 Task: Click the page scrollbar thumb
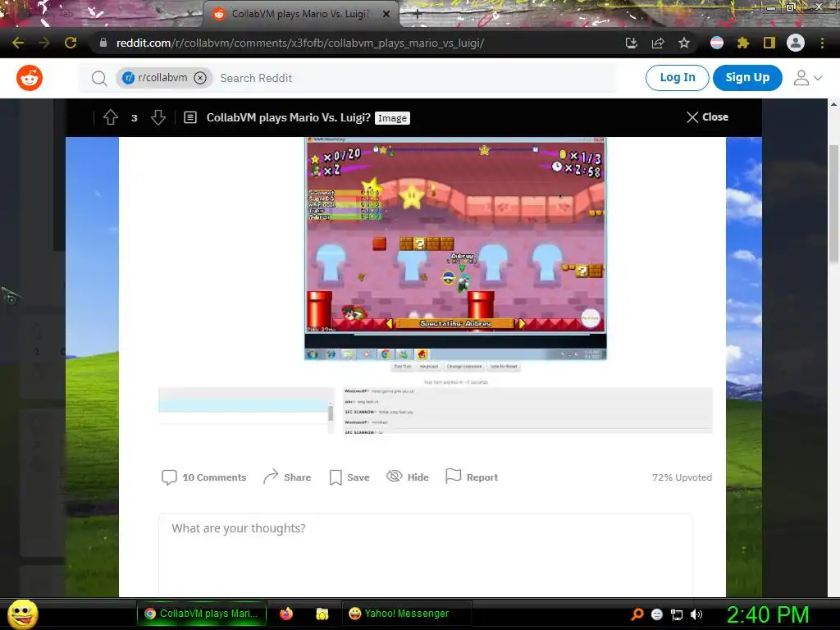click(833, 203)
